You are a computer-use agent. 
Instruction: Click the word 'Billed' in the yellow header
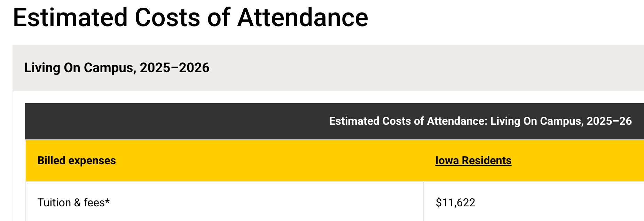[52, 160]
